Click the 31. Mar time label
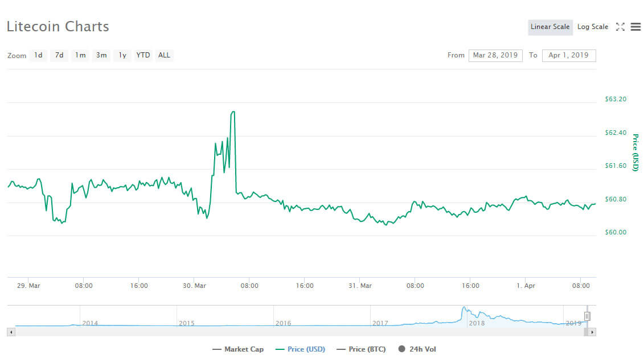The image size is (644, 359). click(x=360, y=286)
